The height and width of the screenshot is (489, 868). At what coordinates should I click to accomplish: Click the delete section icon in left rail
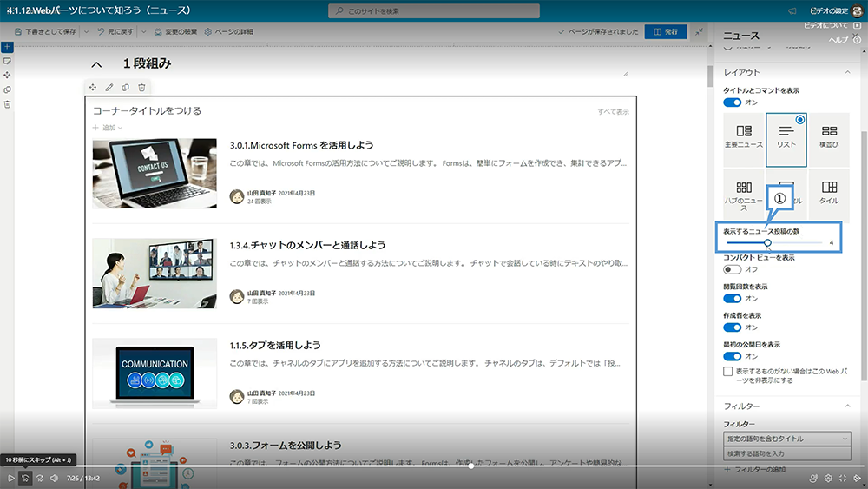pos(7,104)
